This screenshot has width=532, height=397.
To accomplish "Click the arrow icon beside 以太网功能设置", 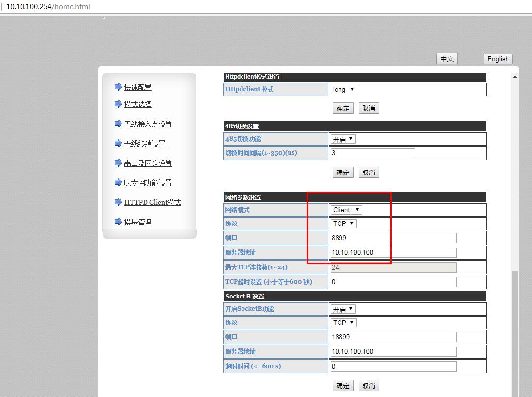I will (118, 183).
